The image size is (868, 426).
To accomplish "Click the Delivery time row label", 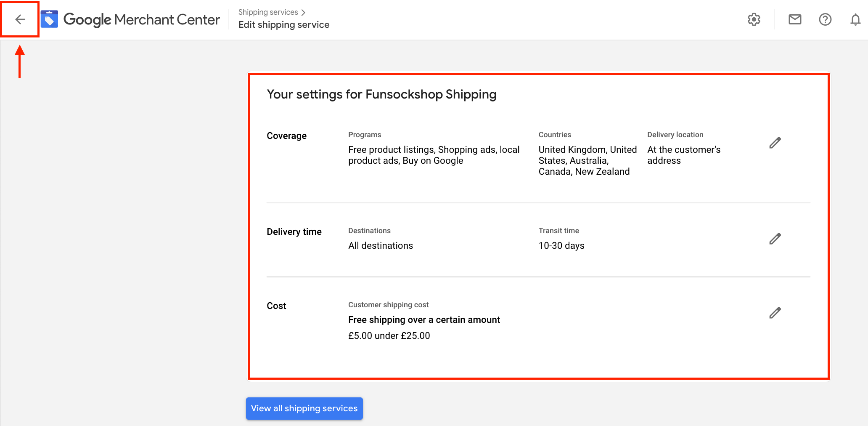I will click(294, 232).
